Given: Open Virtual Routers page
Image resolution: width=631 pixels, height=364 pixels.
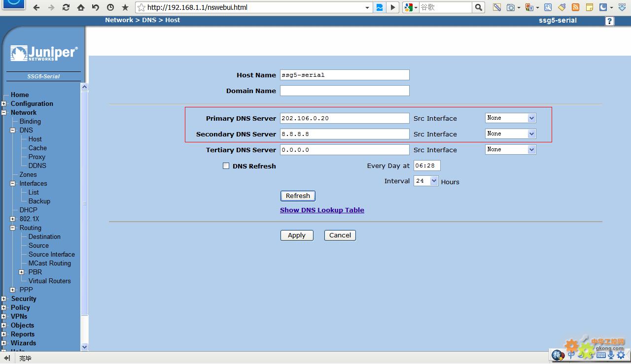Looking at the screenshot, I should click(50, 281).
